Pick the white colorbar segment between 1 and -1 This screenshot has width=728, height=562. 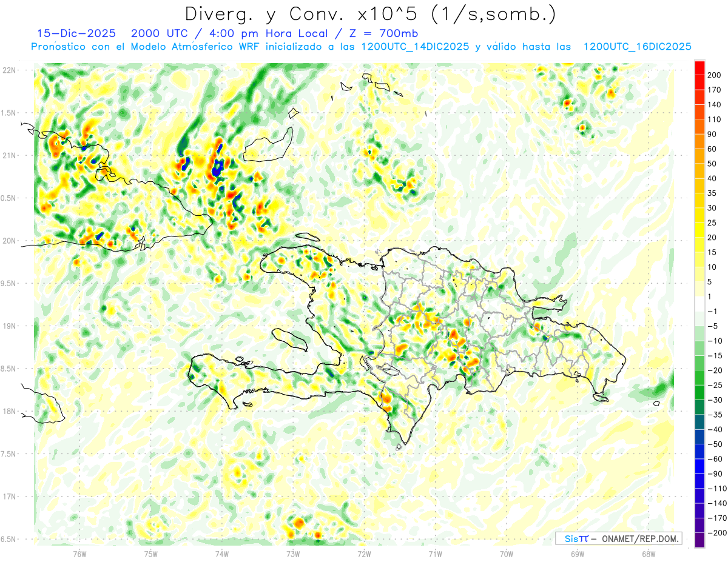700,304
